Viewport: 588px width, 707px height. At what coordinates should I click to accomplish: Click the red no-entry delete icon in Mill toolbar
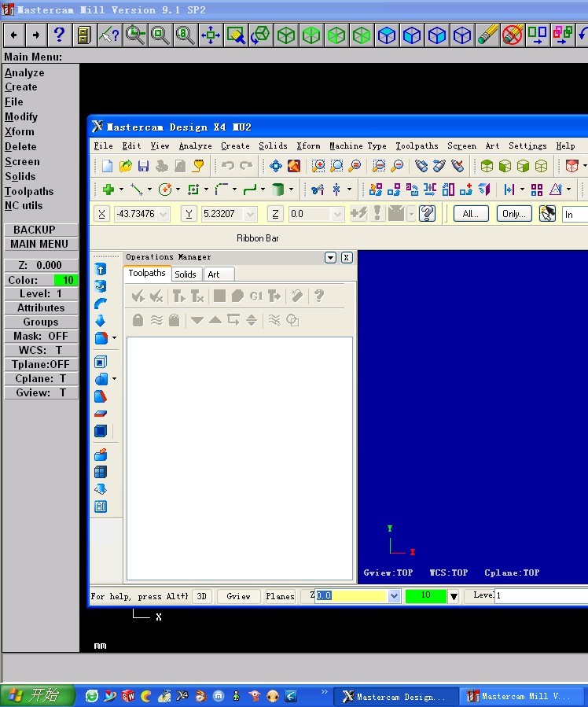click(513, 35)
